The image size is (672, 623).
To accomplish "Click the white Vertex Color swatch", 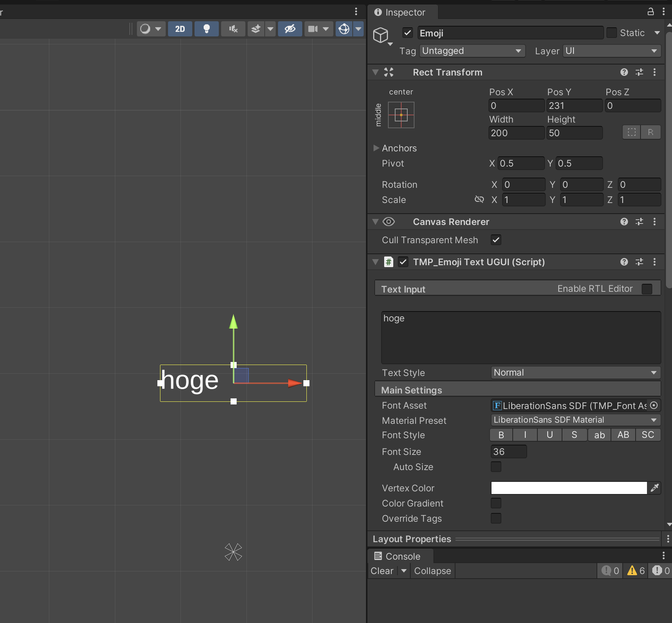I will (568, 488).
